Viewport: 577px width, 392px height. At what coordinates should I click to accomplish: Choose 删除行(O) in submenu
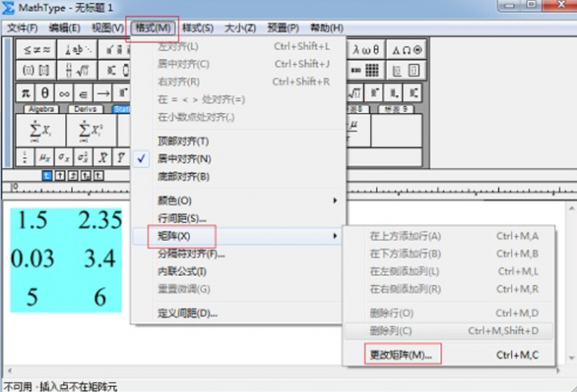449,313
